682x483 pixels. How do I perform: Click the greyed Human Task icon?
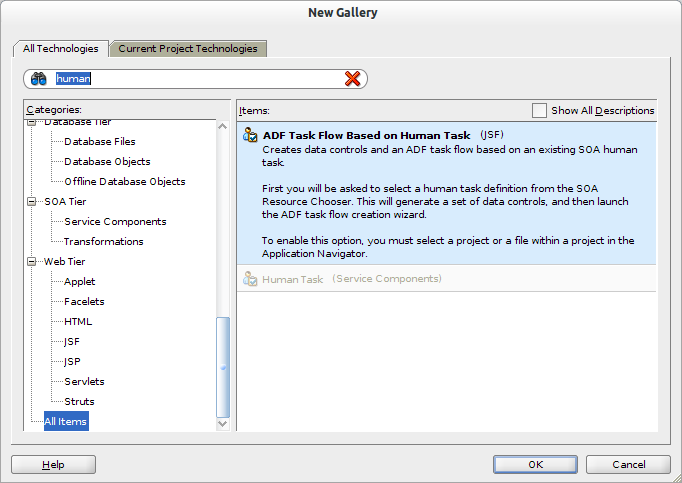coord(251,280)
